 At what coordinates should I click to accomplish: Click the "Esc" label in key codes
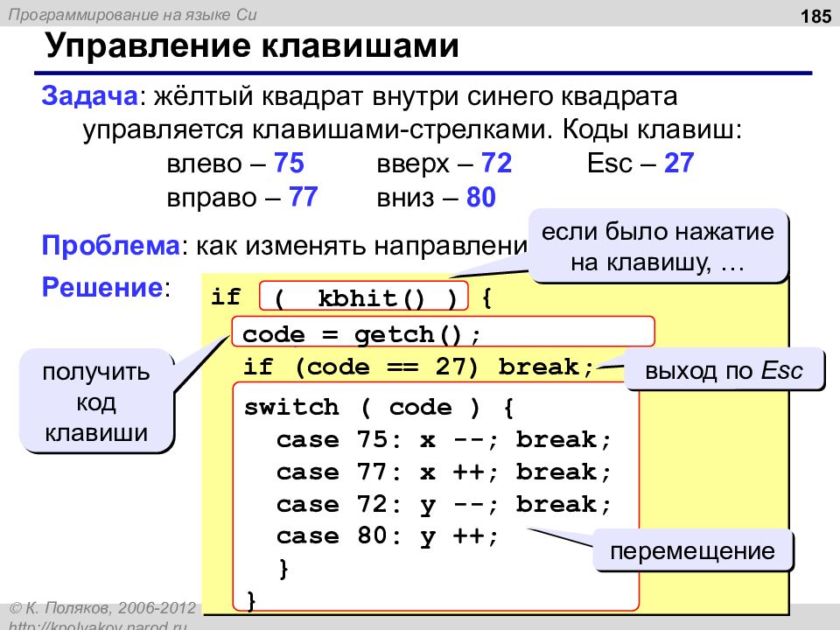pyautogui.click(x=610, y=163)
